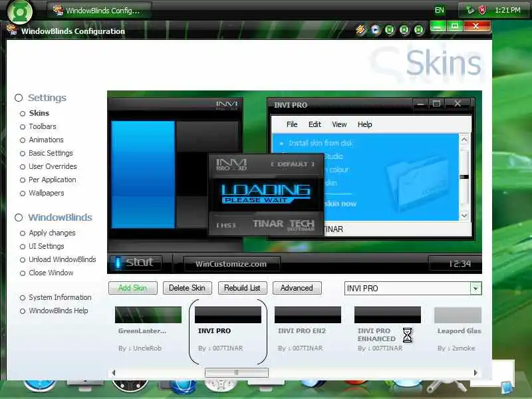This screenshot has height=399, width=532.
Task: Open the green lantern Start orb
Action: (20, 12)
